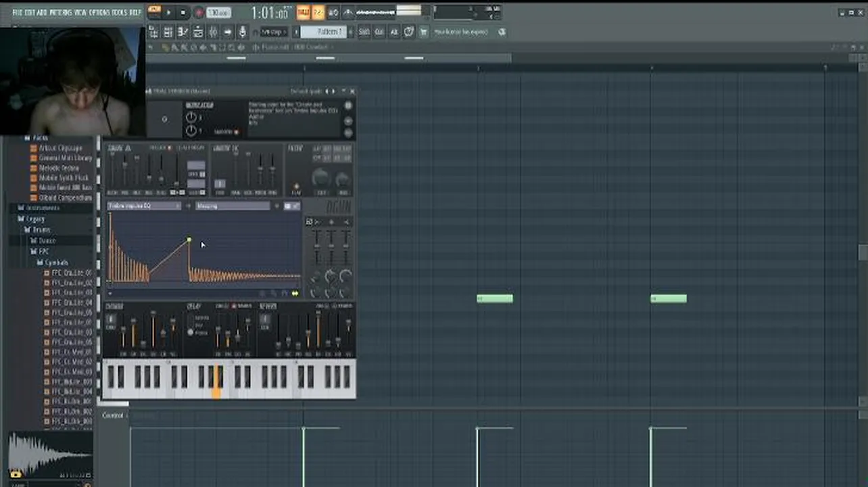Open the HELP menu
The width and height of the screenshot is (868, 487).
[136, 12]
